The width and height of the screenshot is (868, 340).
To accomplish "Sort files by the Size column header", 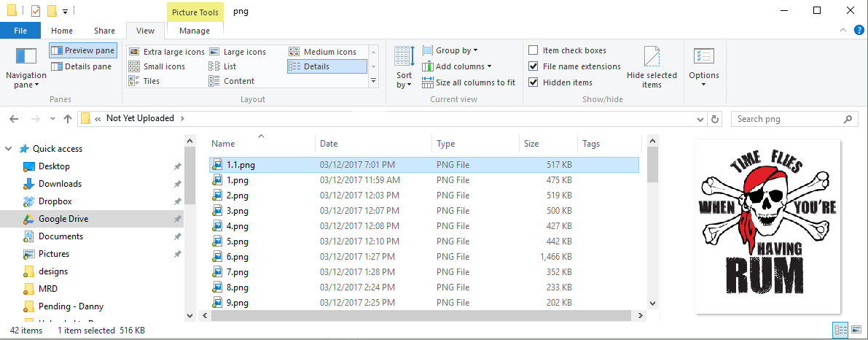I will [x=532, y=144].
